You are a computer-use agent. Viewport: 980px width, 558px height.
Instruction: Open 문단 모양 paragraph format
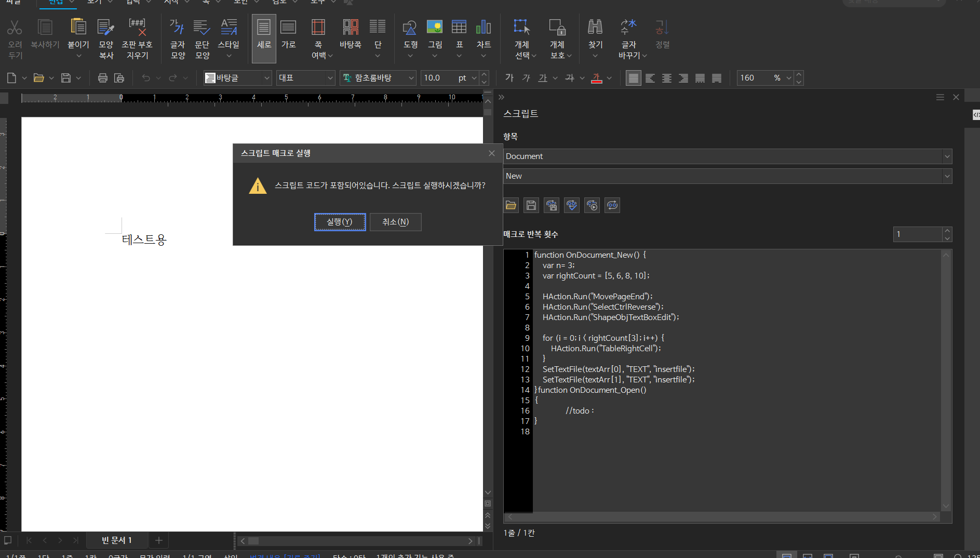[202, 38]
